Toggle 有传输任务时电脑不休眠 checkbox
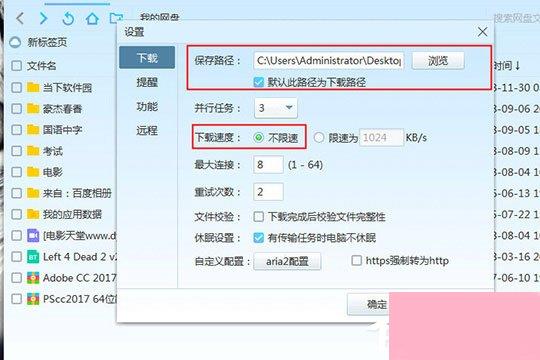The width and height of the screenshot is (540, 360). pyautogui.click(x=258, y=238)
